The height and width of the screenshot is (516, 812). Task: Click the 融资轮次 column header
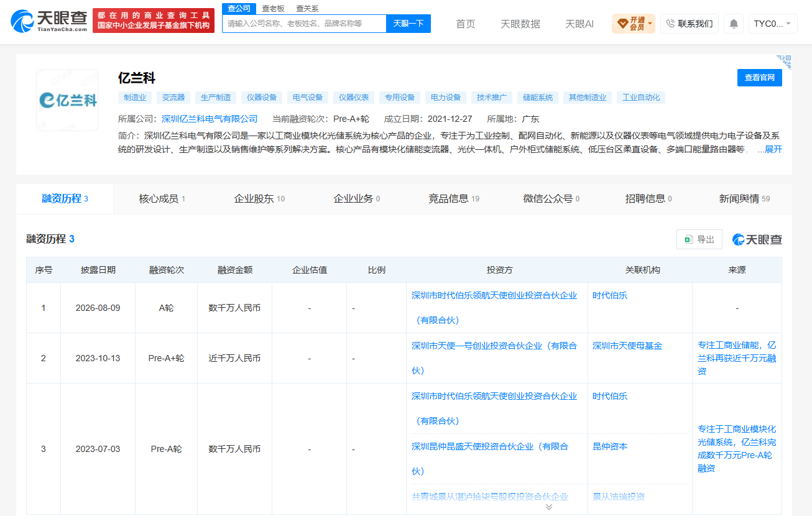tap(167, 270)
